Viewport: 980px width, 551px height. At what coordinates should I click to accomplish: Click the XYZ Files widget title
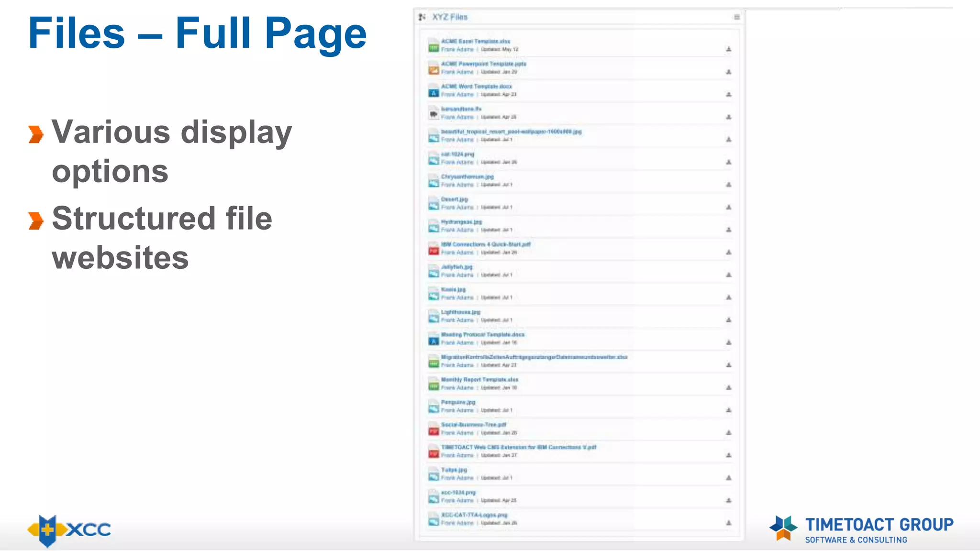tap(450, 17)
